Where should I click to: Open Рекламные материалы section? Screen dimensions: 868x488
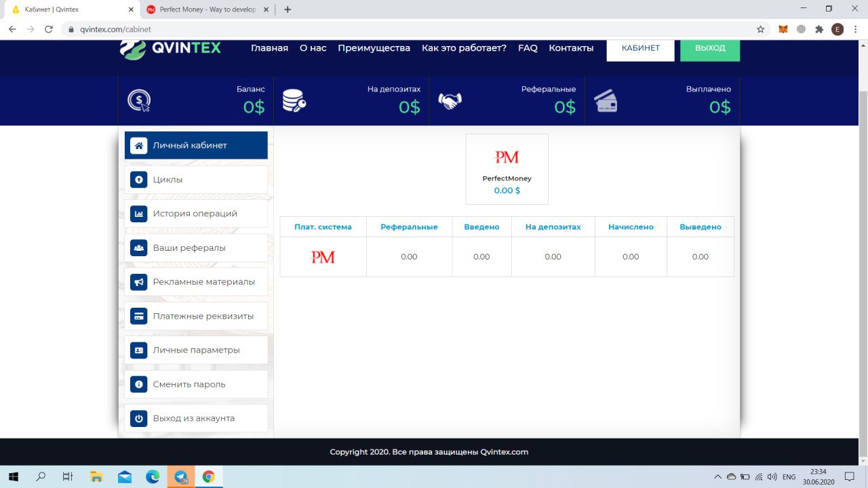pyautogui.click(x=196, y=282)
